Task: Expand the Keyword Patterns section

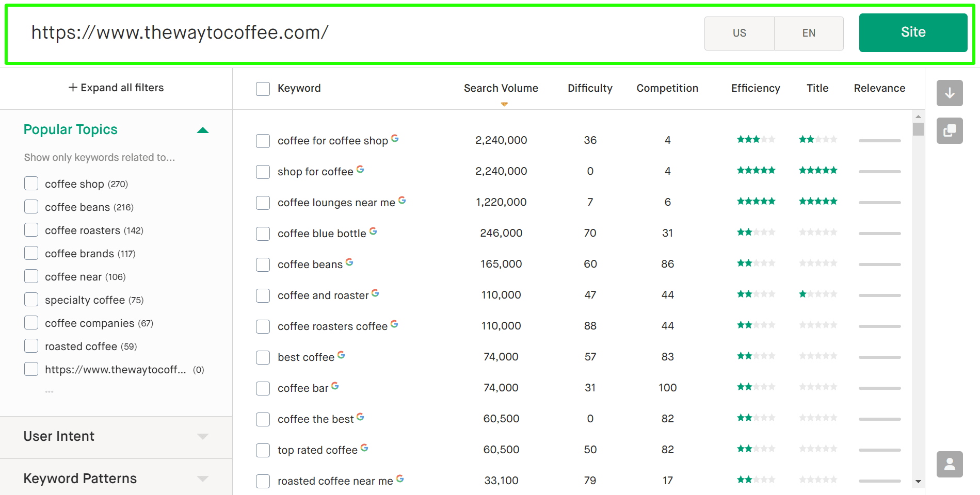Action: click(202, 478)
